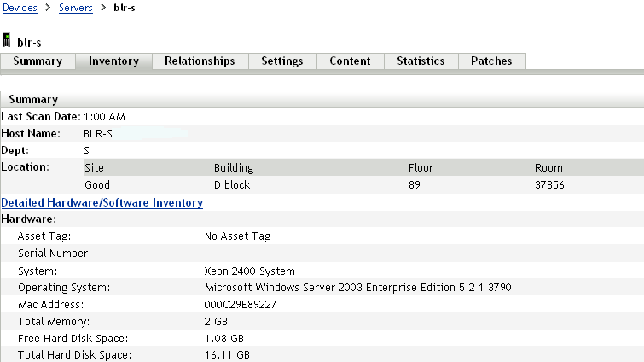Go to the Servers breadcrumb link

click(x=76, y=8)
